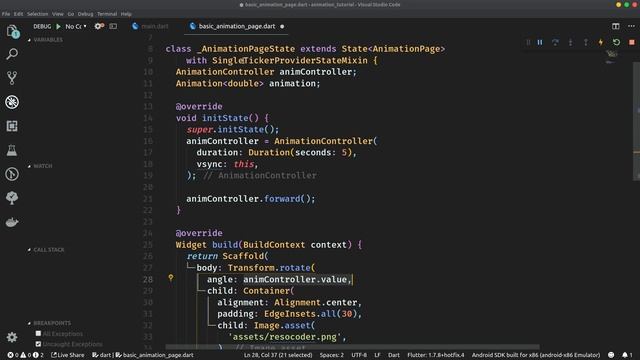Close unsaved basic_animation_page.dart tab dot
Viewport: 640px width, 360px height.
tap(282, 27)
